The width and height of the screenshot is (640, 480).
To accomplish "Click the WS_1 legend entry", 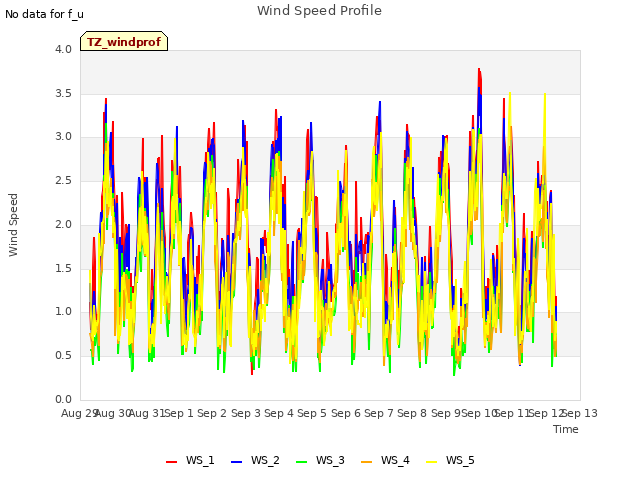I will click(x=190, y=460).
